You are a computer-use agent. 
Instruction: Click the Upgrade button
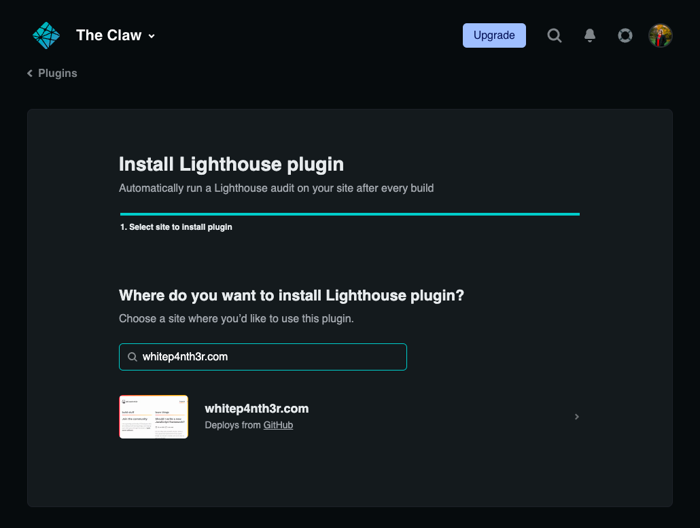pos(494,35)
